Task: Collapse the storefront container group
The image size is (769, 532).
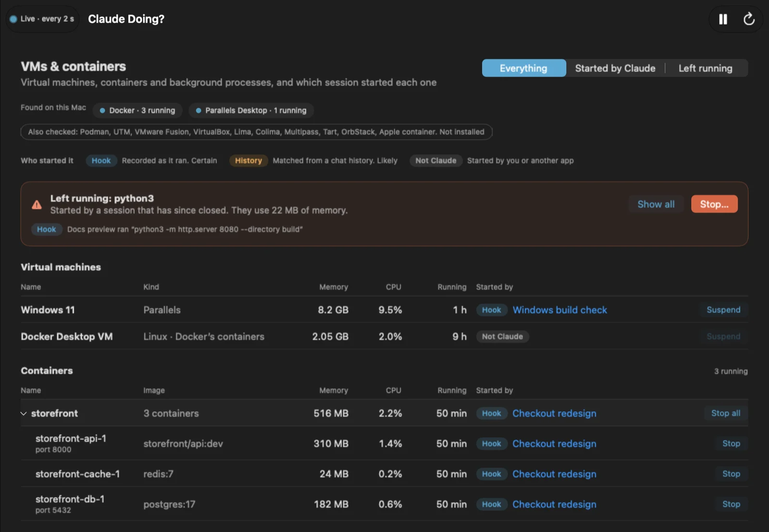Action: tap(24, 413)
